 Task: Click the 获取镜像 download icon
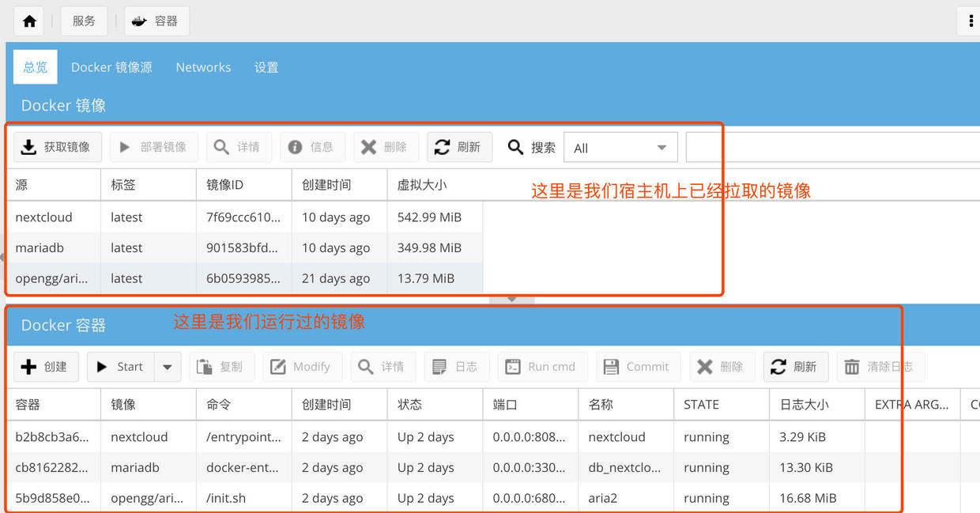tap(29, 147)
